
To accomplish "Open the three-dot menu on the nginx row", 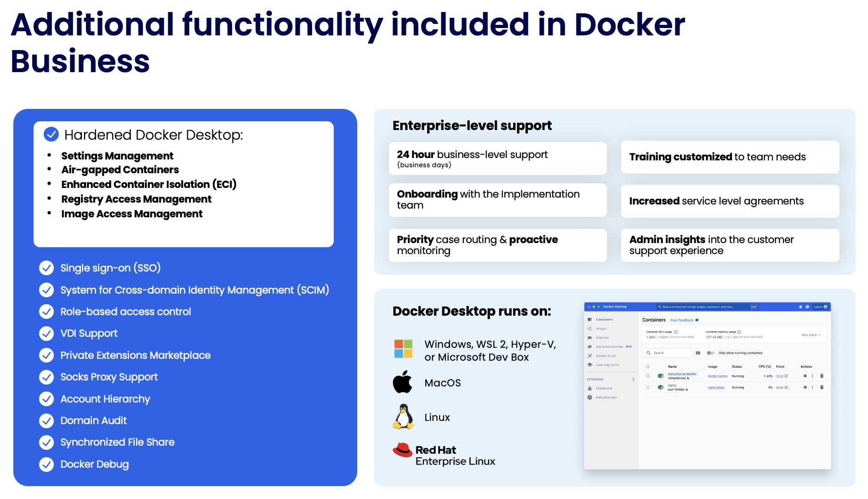I will tap(812, 387).
